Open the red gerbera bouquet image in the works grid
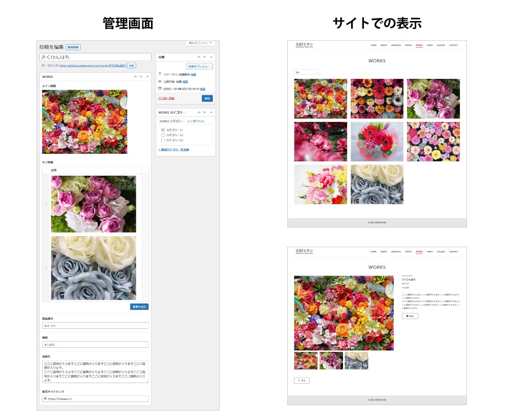The image size is (512, 420). pyautogui.click(x=377, y=142)
